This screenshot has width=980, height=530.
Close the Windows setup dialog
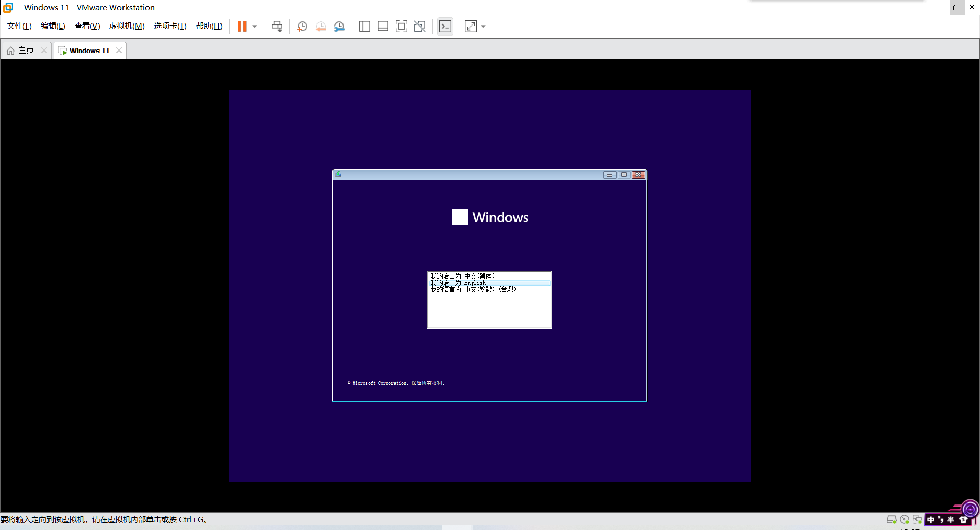(x=639, y=175)
